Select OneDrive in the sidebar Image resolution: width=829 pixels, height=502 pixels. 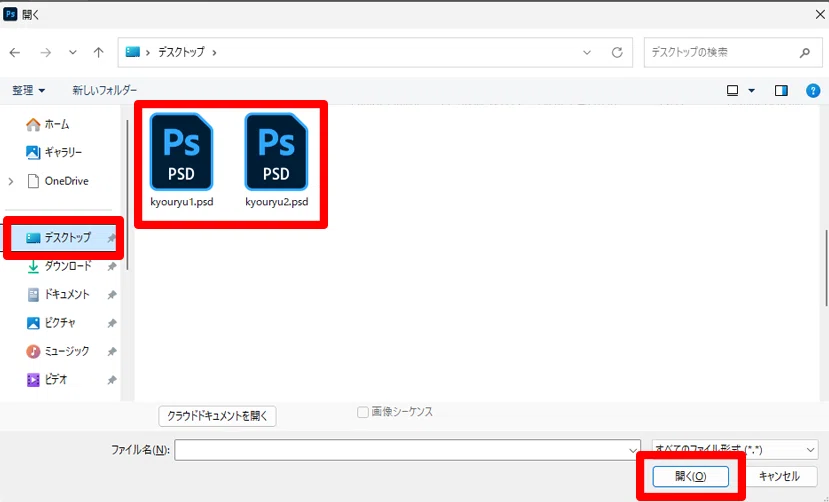click(57, 181)
